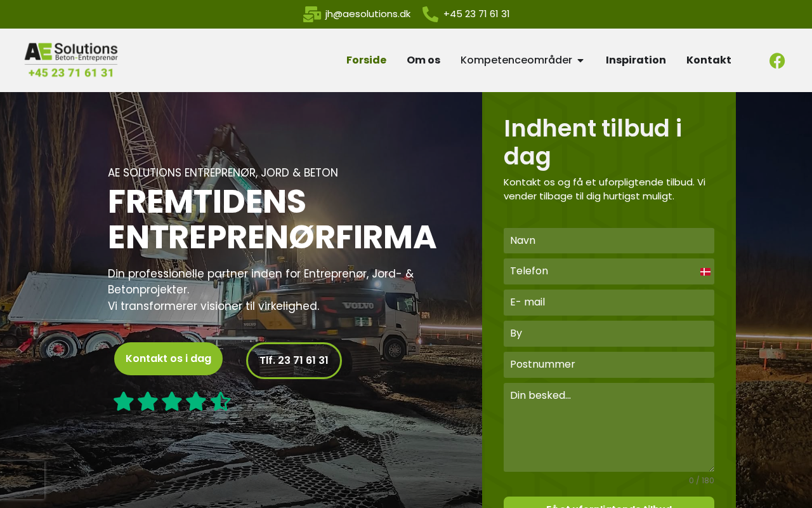This screenshot has width=812, height=508.
Task: Click the jh@aesolutions.dk email link
Action: coord(368,14)
